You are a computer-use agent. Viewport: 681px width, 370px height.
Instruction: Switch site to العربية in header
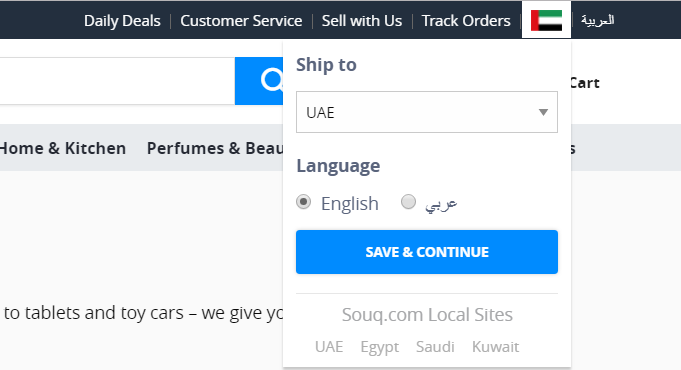(x=598, y=20)
